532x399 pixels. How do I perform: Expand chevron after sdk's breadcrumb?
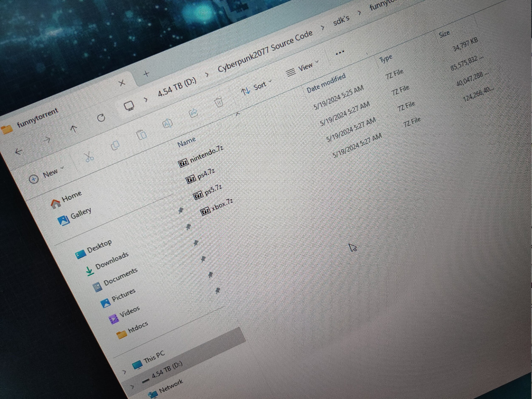coord(359,12)
